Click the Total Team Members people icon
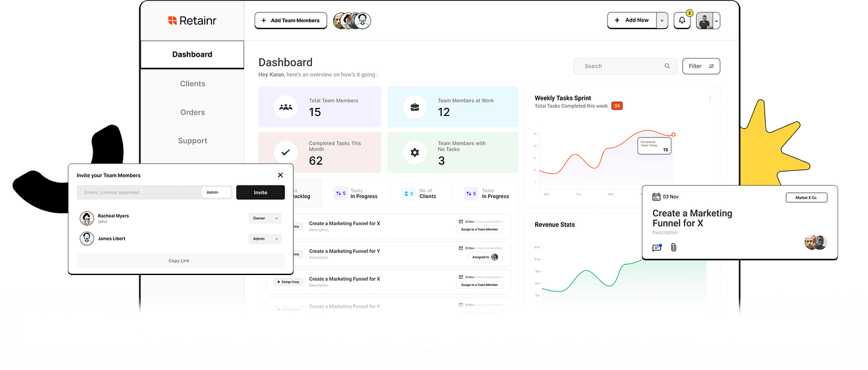Image resolution: width=868 pixels, height=370 pixels. [285, 107]
